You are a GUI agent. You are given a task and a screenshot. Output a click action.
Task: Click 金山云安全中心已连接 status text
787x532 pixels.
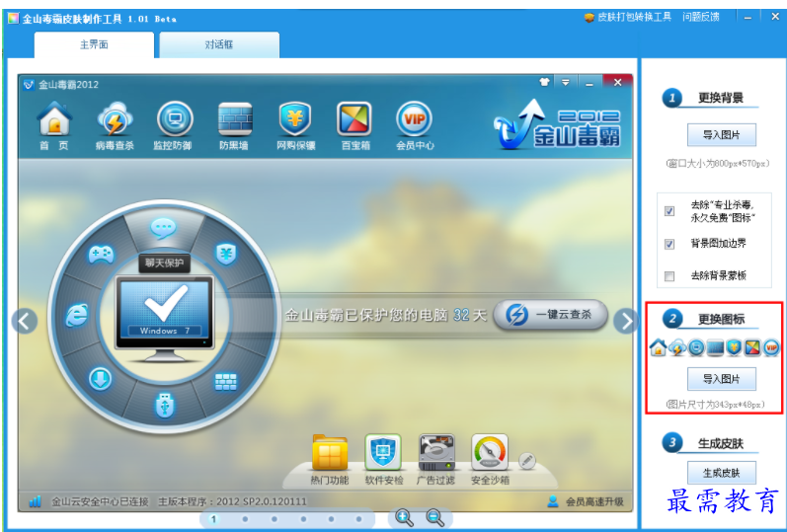coord(101,501)
